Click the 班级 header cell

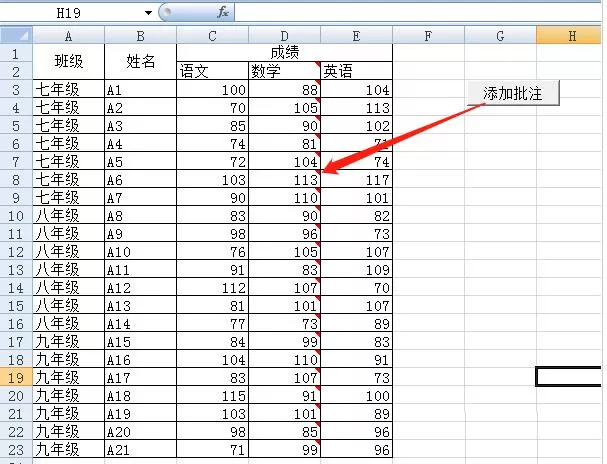[69, 62]
